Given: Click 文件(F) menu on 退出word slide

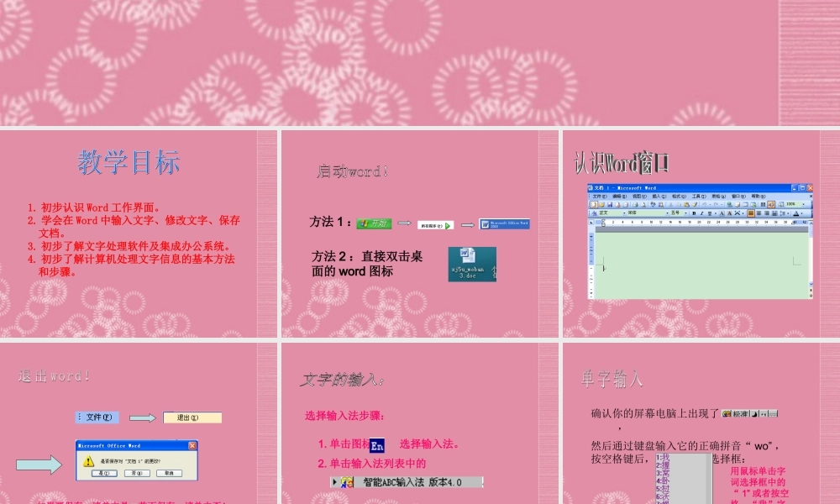Looking at the screenshot, I should tap(97, 417).
